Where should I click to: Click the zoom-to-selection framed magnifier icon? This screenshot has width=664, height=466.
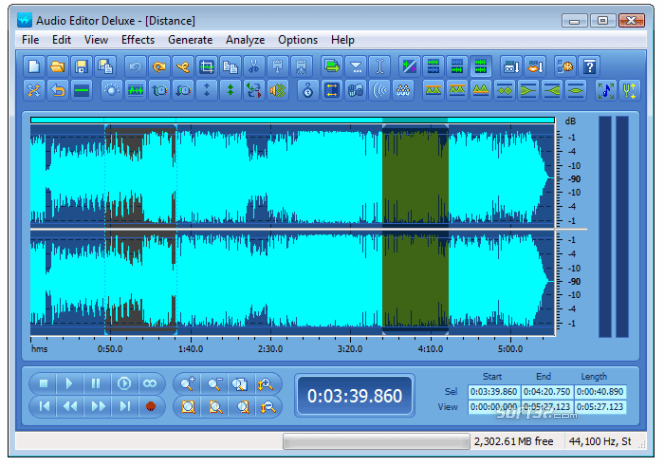point(188,408)
